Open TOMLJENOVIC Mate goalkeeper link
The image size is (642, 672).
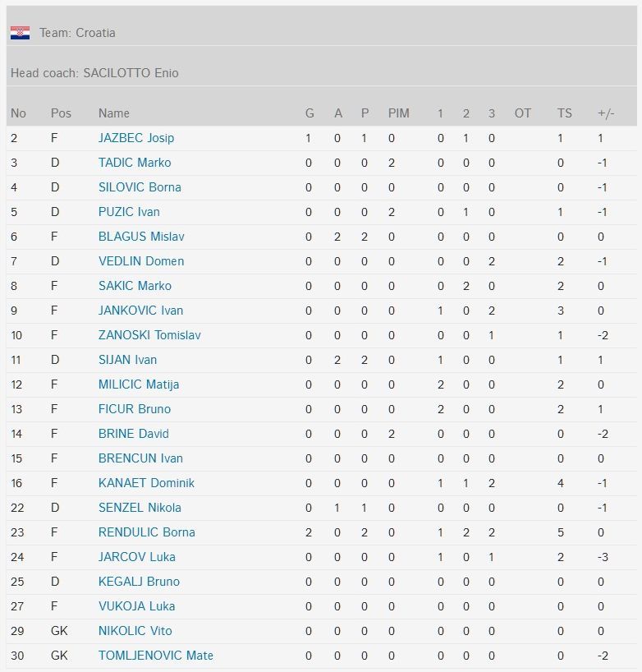(156, 656)
